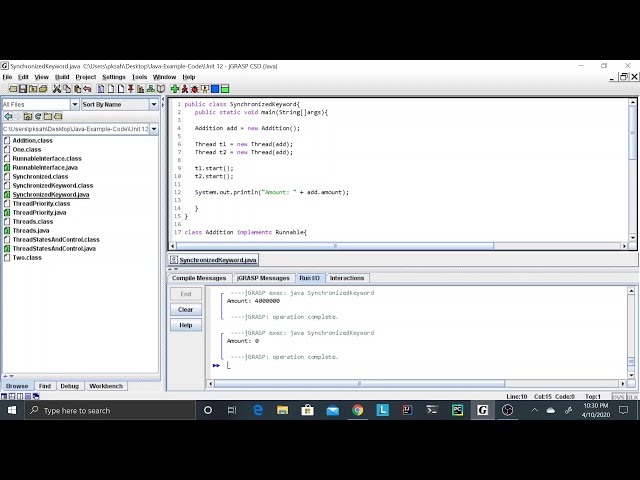This screenshot has height=480, width=640.
Task: Click the blue square toolbar icon
Action: coord(215,89)
